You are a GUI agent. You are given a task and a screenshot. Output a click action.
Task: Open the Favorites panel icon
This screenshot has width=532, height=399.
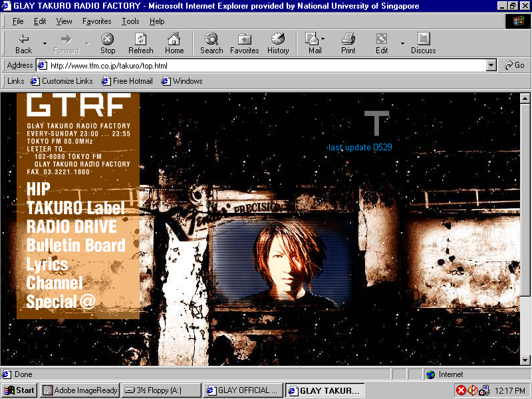coord(244,43)
